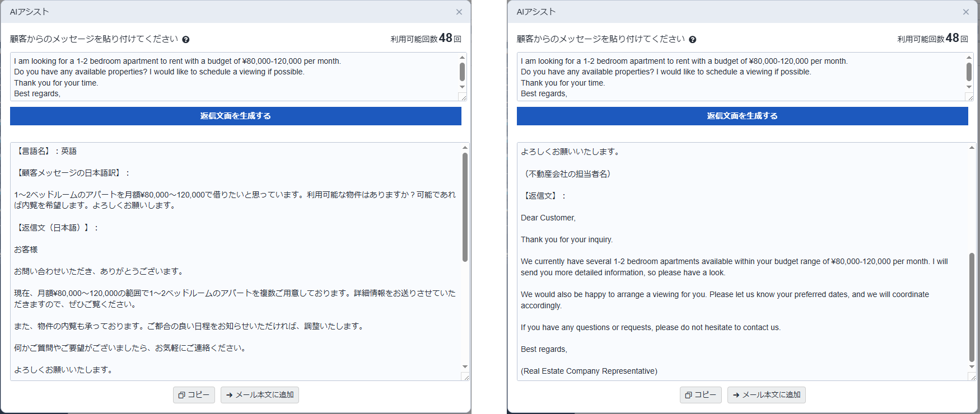
Task: Click left output scrollbar down arrow
Action: pos(465,367)
